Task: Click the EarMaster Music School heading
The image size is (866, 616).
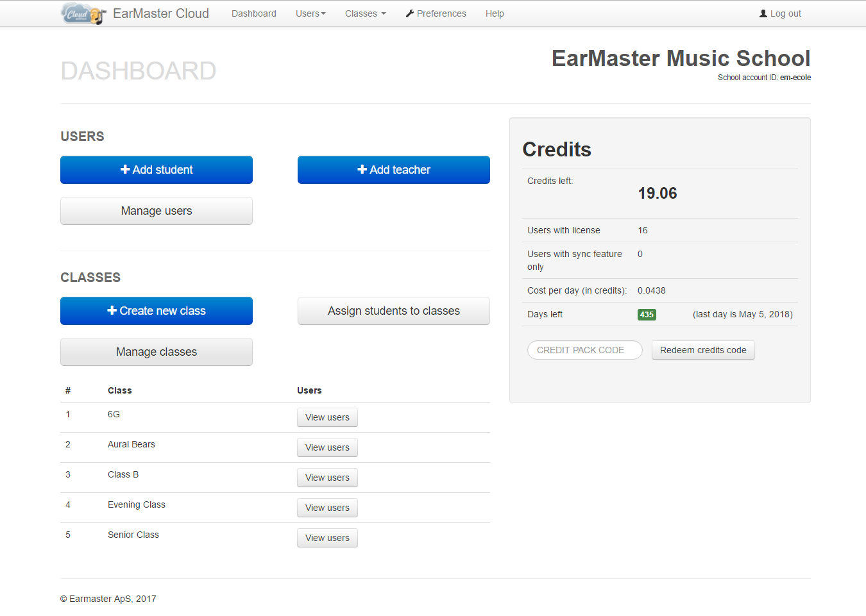Action: [x=681, y=58]
